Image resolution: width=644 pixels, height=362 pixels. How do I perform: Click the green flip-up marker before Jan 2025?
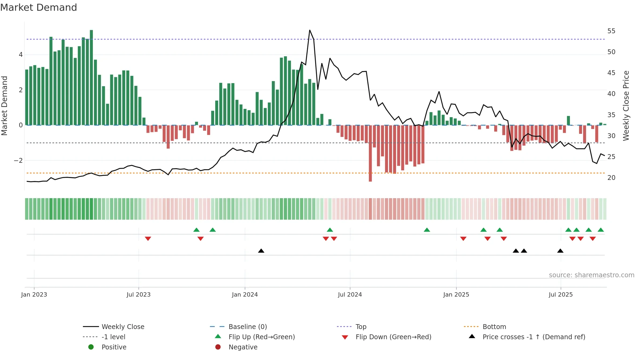pos(427,230)
